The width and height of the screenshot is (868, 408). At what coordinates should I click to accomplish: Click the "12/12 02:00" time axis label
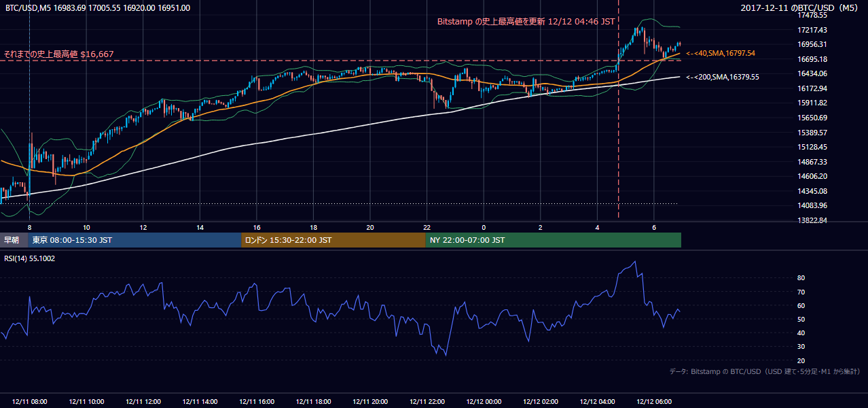(541, 402)
